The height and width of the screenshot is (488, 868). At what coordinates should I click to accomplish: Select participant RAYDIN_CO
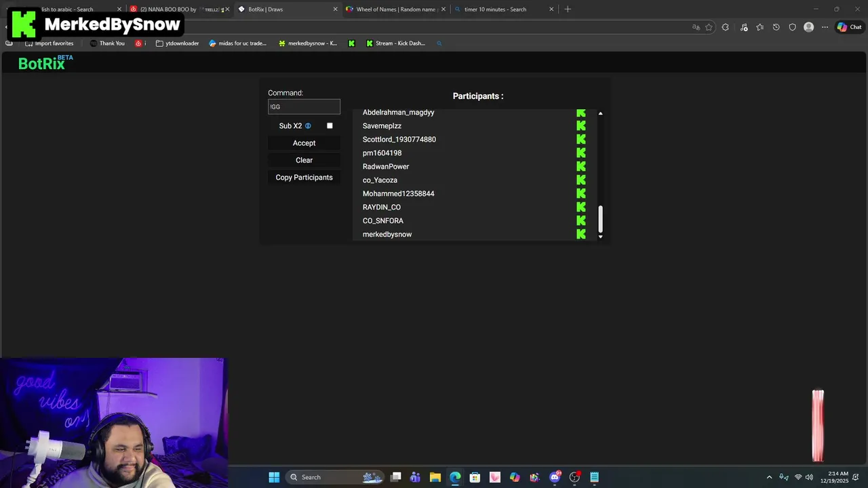click(382, 207)
